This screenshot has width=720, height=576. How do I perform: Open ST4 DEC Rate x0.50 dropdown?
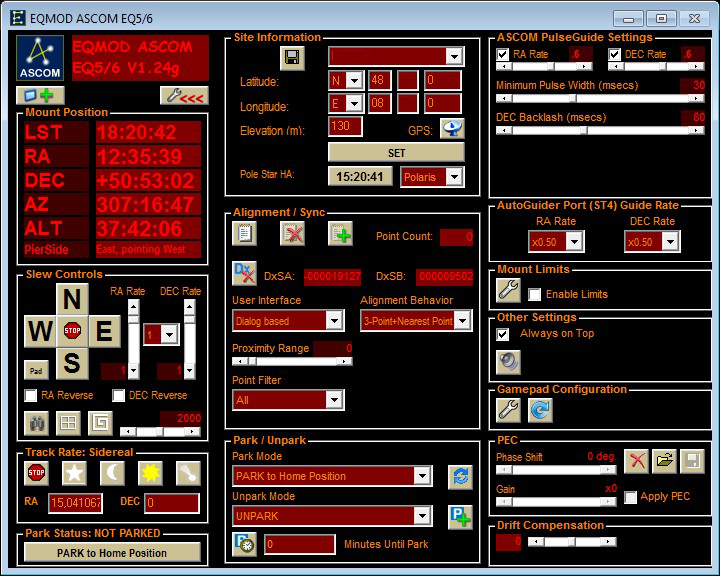(670, 242)
